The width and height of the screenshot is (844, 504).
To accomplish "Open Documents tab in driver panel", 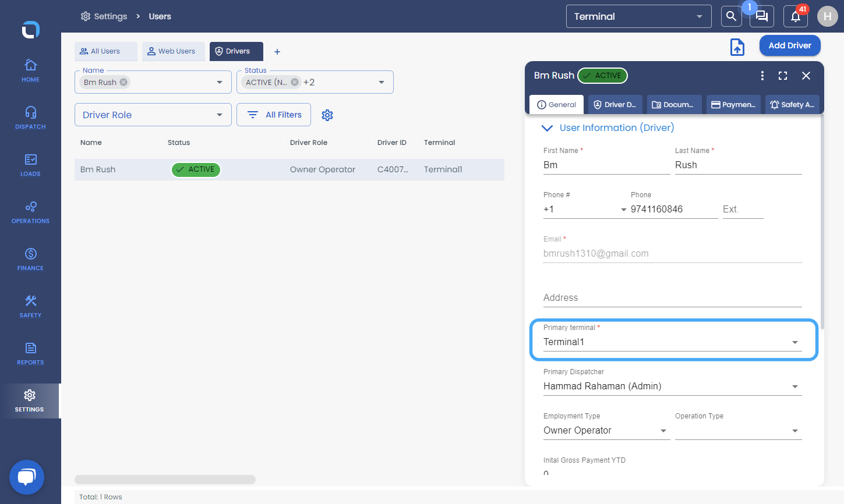I will point(674,104).
